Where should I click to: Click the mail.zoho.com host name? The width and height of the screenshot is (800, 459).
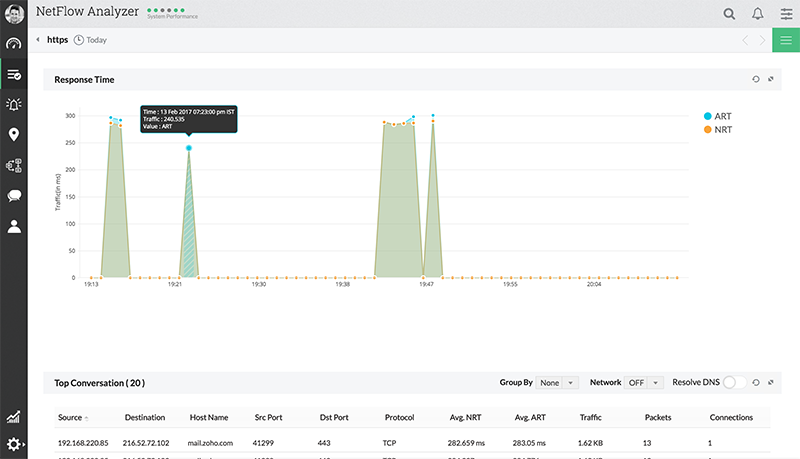[x=210, y=441]
